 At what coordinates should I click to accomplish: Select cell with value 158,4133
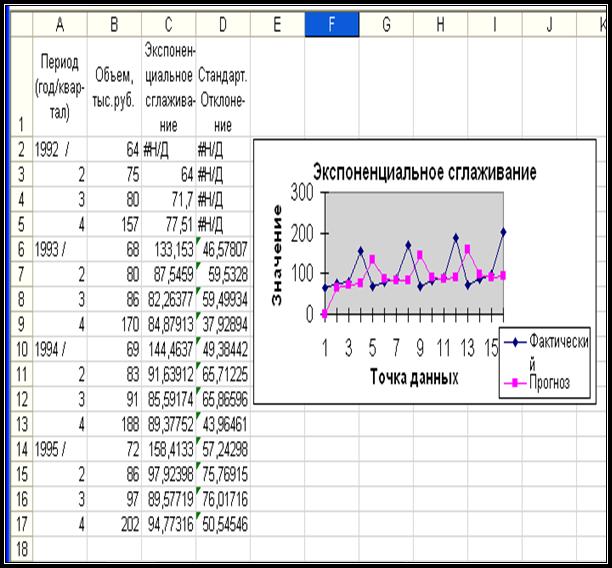(169, 449)
